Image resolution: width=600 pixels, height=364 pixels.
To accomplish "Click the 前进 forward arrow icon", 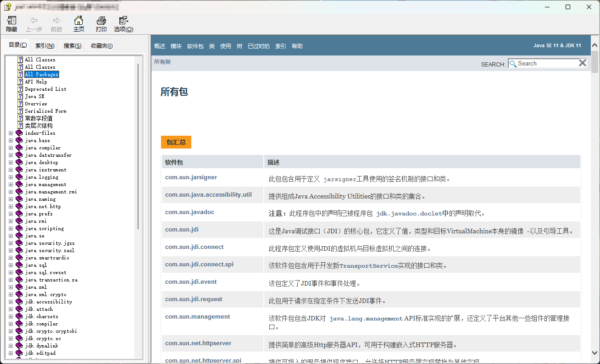I will tap(56, 20).
